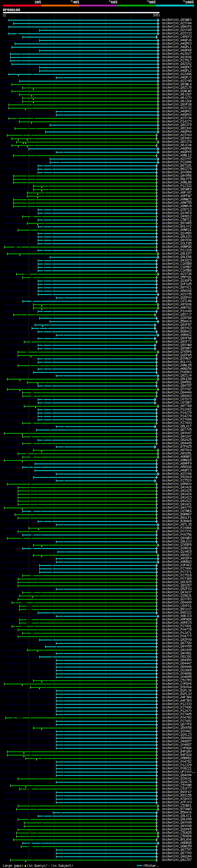197x868 pixels.
Task: Select the UniRef100_Q1WLW0 label
Action: [x=177, y=91]
